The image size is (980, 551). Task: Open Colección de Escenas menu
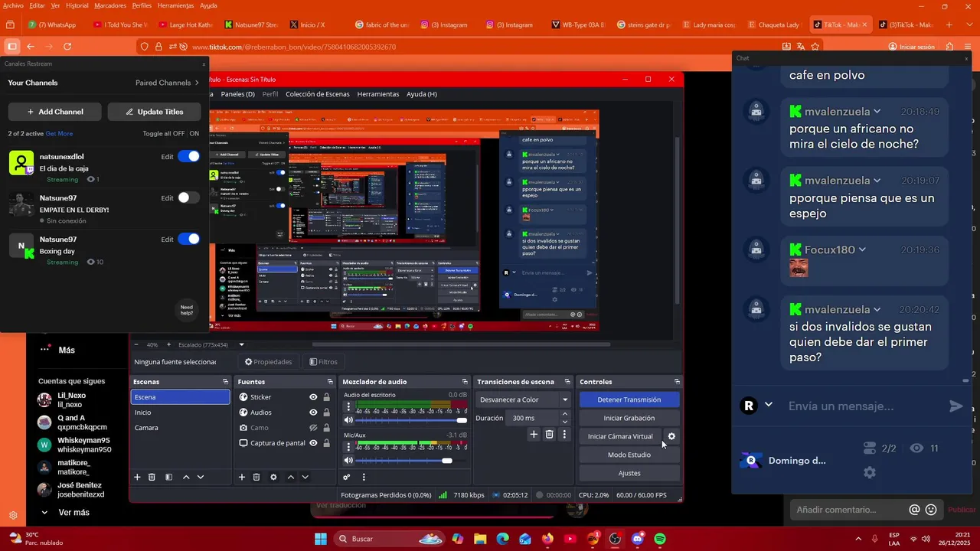tap(317, 94)
